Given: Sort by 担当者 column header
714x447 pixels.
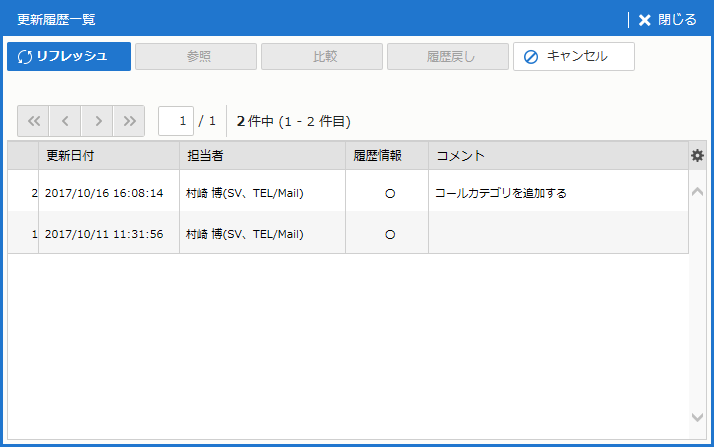Looking at the screenshot, I should tap(262, 156).
